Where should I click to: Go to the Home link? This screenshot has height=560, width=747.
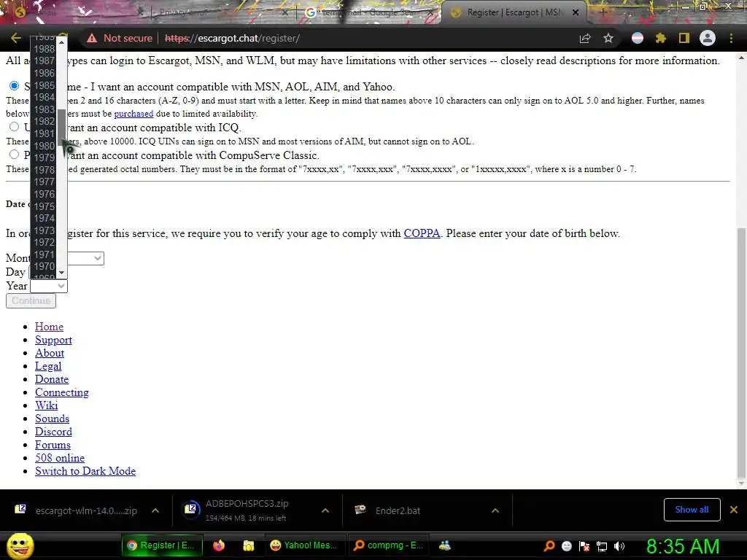pyautogui.click(x=49, y=327)
